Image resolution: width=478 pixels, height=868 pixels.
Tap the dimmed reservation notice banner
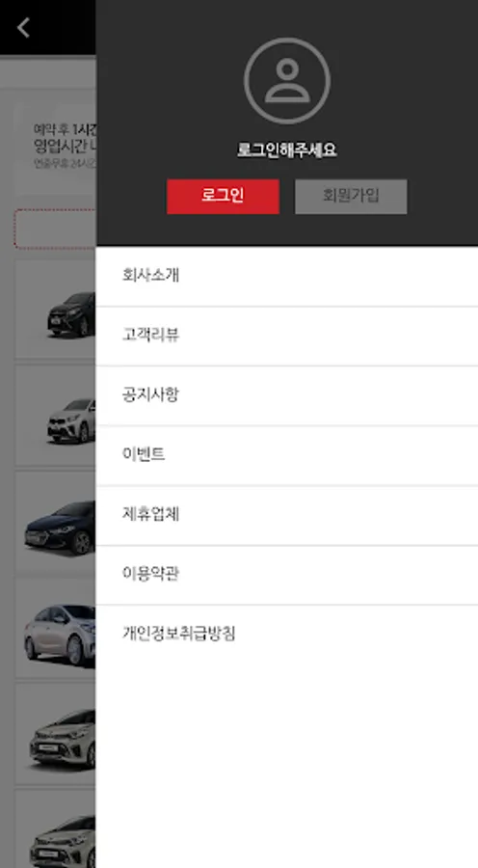coord(55,146)
